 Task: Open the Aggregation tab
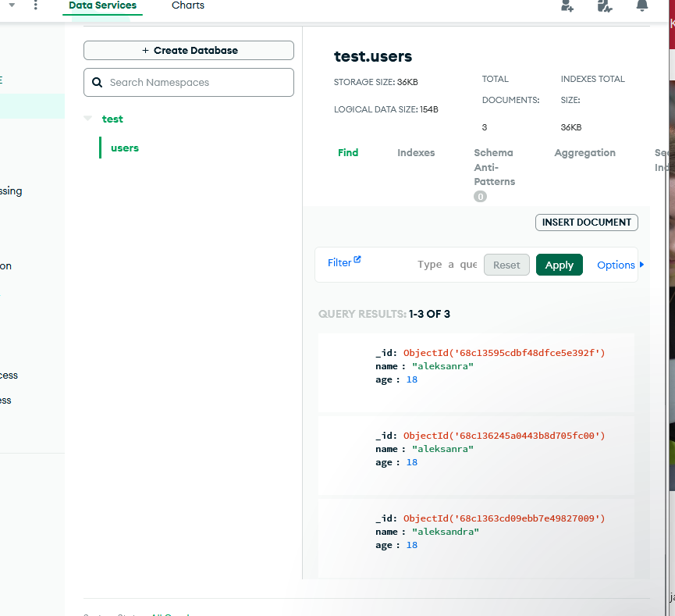point(584,153)
